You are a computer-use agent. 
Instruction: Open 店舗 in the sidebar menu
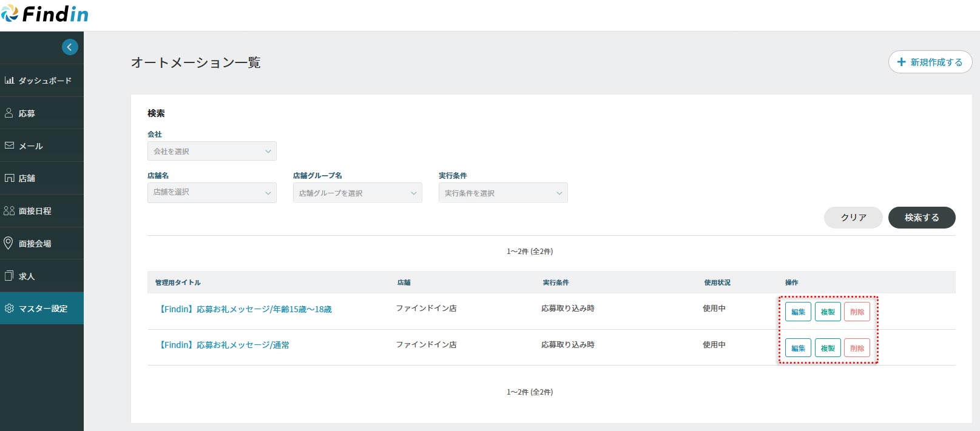point(27,178)
